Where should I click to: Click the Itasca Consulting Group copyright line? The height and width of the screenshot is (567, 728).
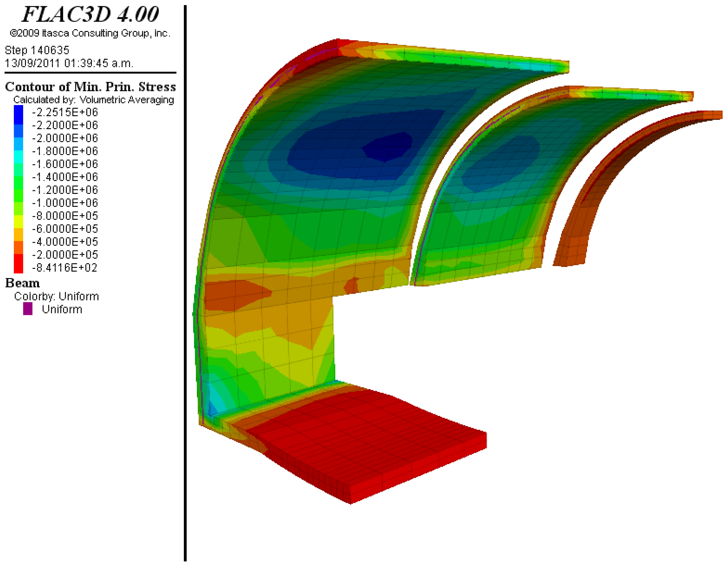point(90,33)
